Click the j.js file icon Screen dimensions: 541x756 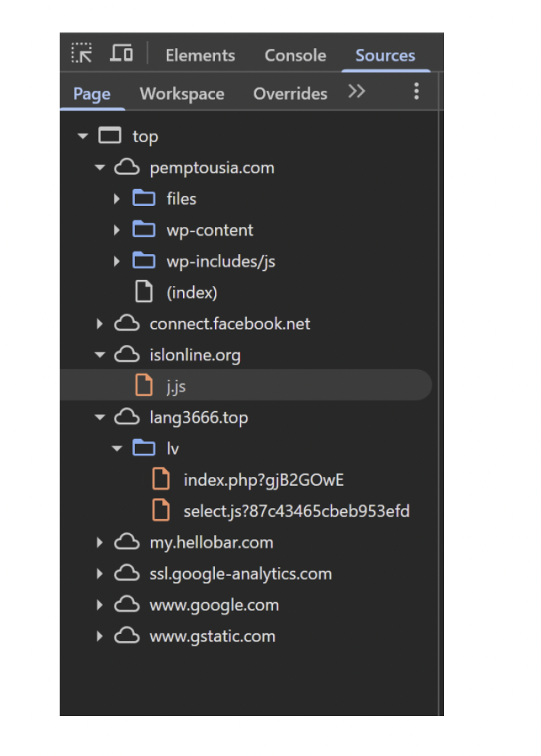coord(144,386)
